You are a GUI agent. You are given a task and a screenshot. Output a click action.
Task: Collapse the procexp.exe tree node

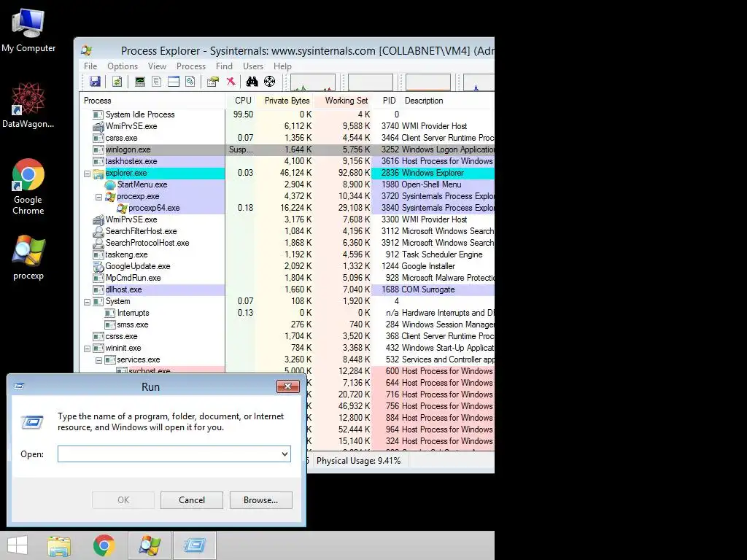tap(98, 197)
